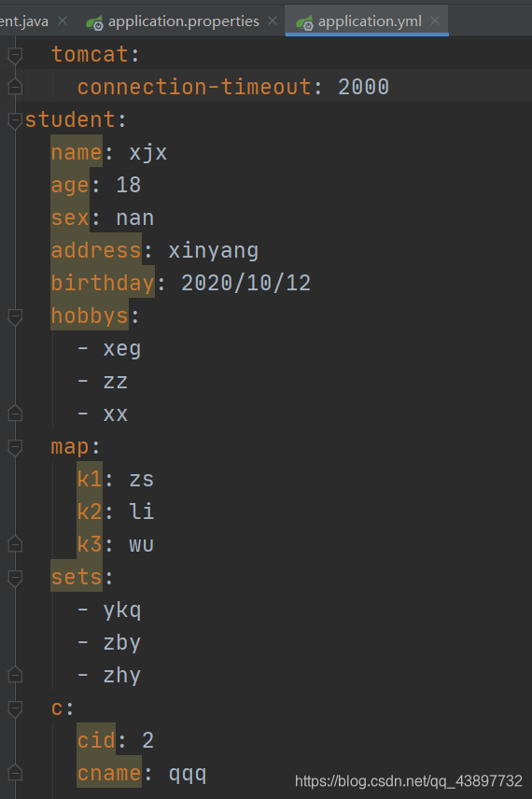532x799 pixels.
Task: Collapse the map block
Action: coord(15,447)
